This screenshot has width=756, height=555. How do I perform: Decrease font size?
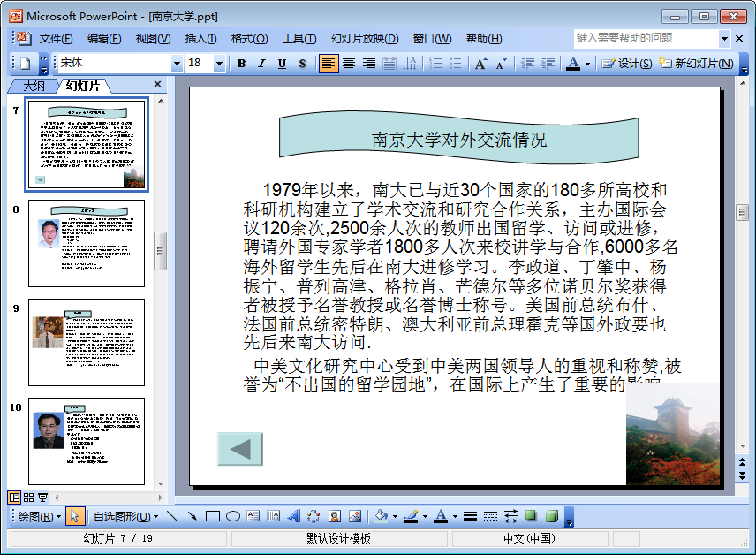pyautogui.click(x=501, y=64)
